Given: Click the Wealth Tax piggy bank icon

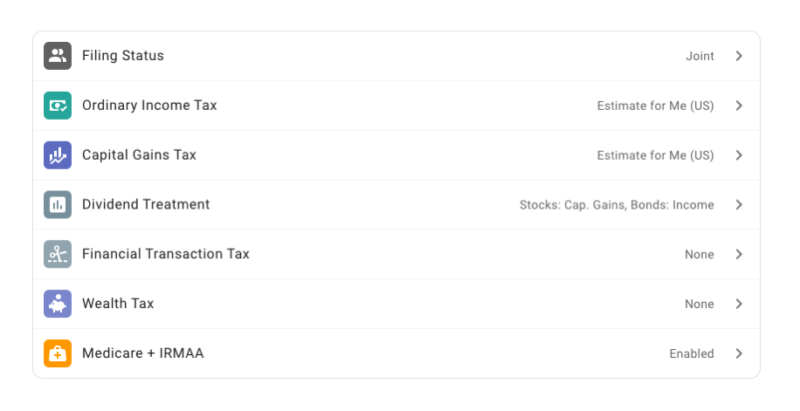Looking at the screenshot, I should click(58, 303).
